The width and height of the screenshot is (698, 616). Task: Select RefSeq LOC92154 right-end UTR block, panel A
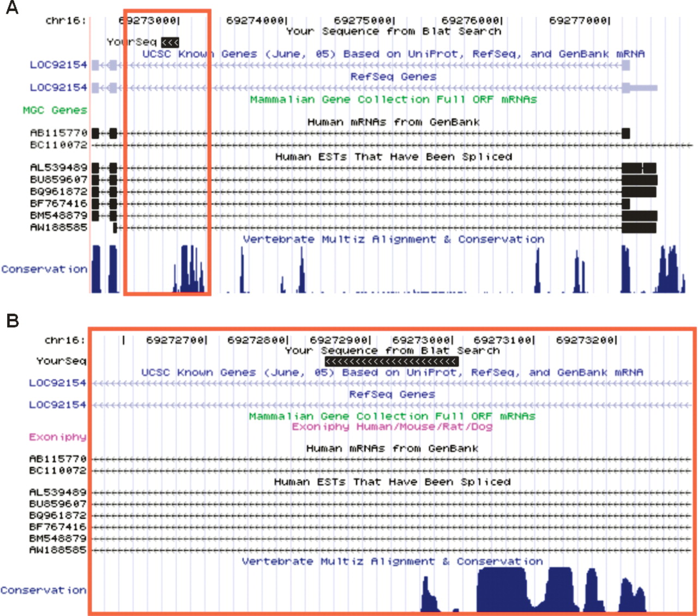click(643, 88)
